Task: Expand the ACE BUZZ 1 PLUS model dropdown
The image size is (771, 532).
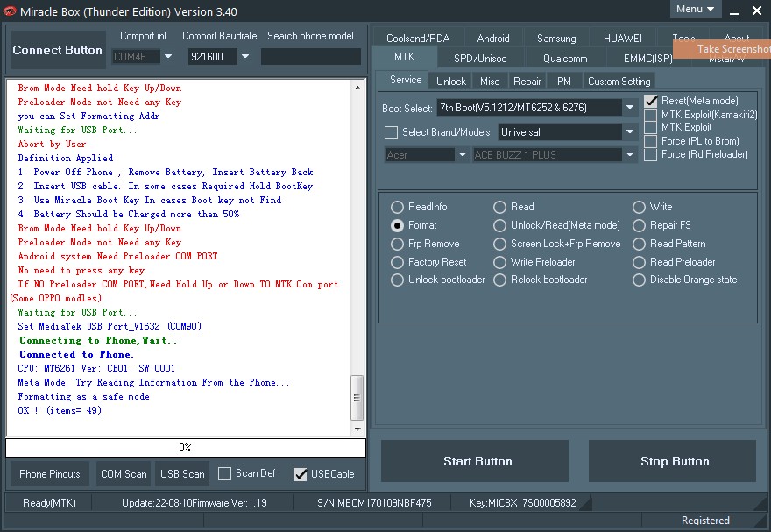Action: [629, 155]
